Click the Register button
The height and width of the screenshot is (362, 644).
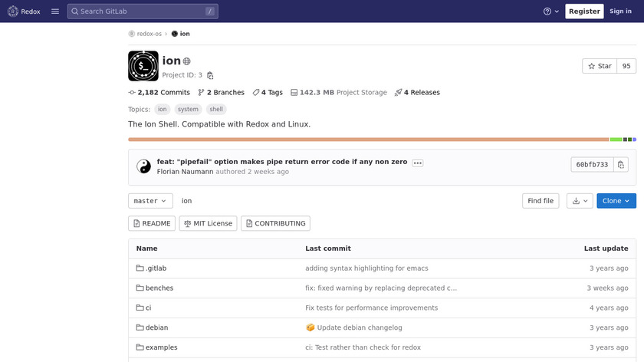[x=584, y=12]
